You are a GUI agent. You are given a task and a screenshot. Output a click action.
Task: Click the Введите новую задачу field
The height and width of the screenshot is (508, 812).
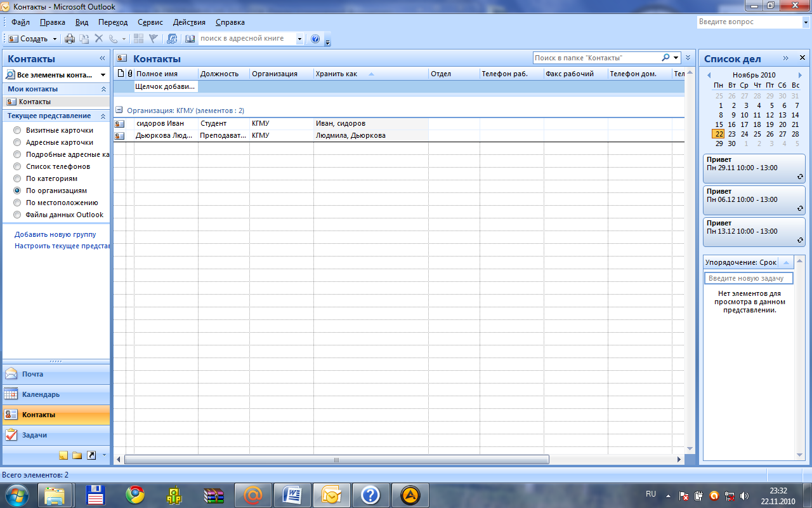coord(749,278)
